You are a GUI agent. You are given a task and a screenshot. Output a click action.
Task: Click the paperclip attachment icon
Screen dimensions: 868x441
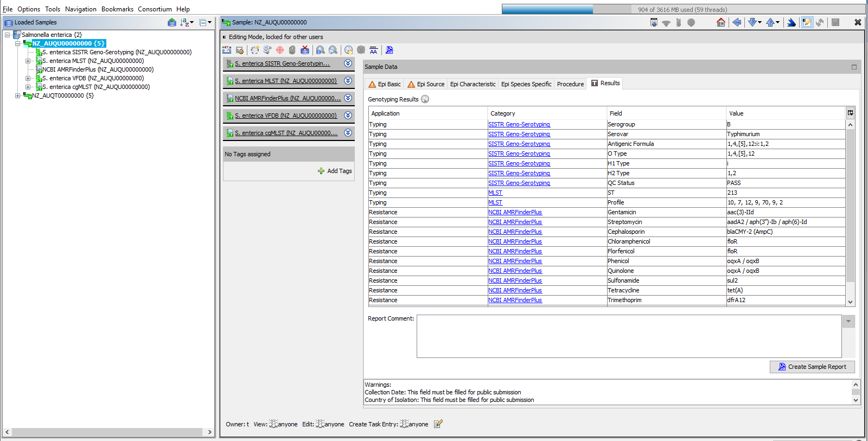(x=292, y=50)
